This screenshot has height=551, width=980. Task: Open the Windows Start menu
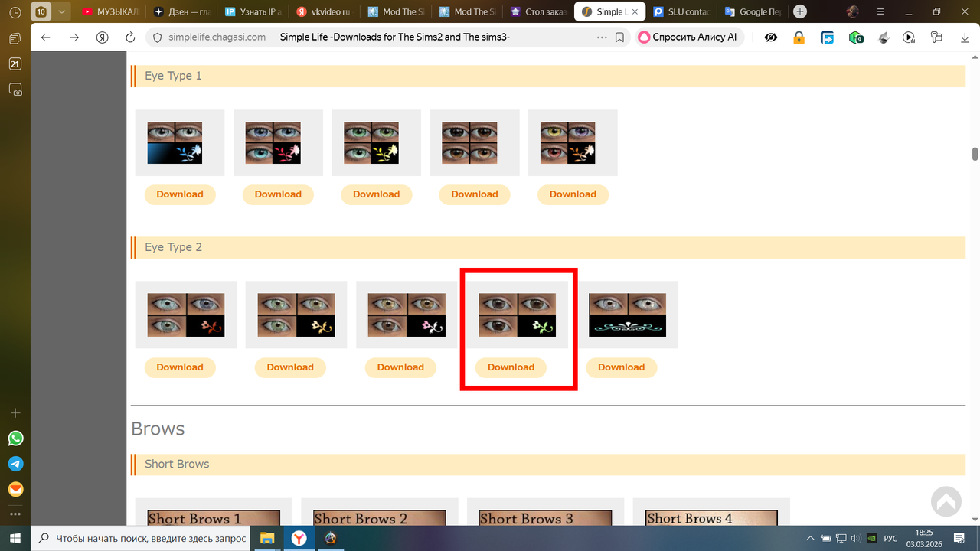click(15, 538)
